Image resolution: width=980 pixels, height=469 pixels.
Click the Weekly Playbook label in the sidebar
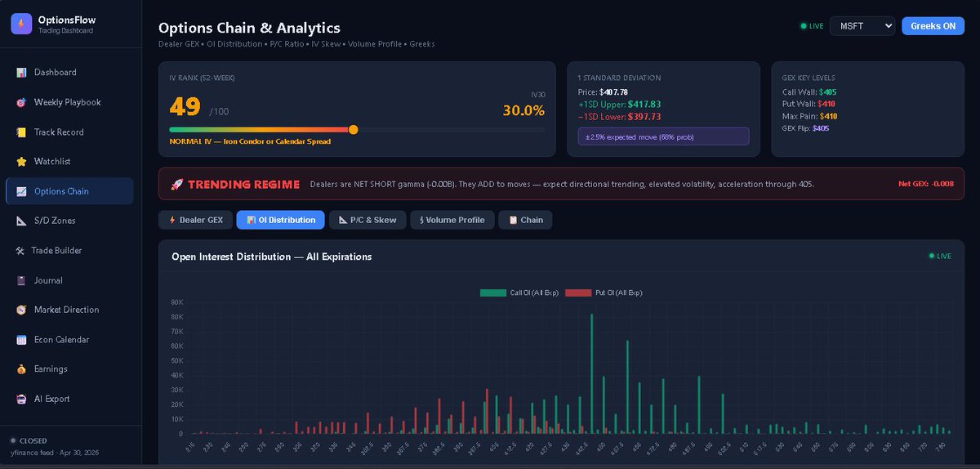click(x=68, y=102)
